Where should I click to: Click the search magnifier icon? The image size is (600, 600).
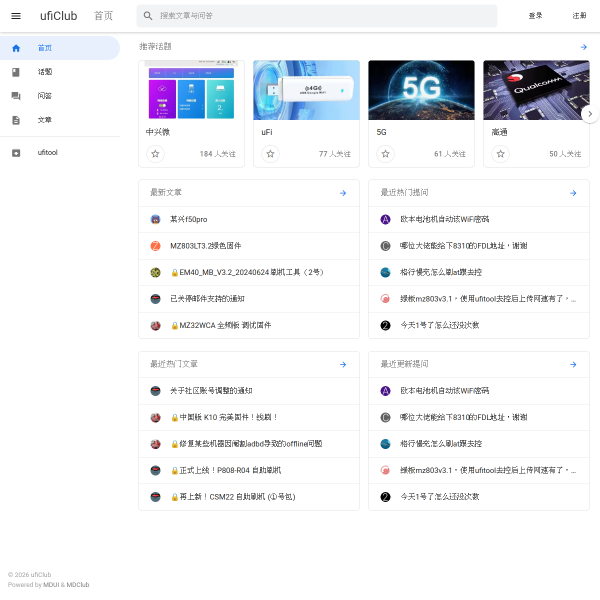pyautogui.click(x=148, y=16)
